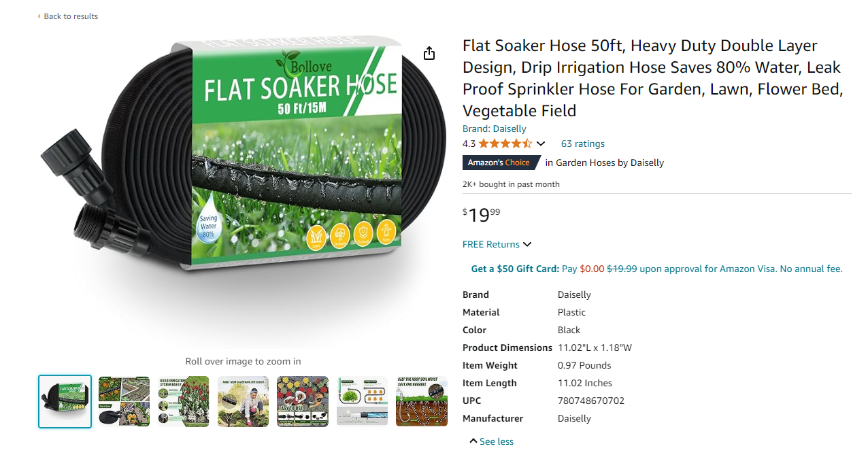Click the star rating icons

(505, 143)
